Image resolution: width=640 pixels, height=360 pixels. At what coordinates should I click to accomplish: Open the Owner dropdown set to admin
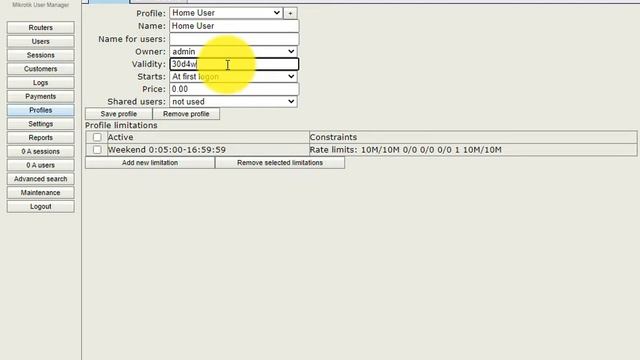tap(233, 51)
